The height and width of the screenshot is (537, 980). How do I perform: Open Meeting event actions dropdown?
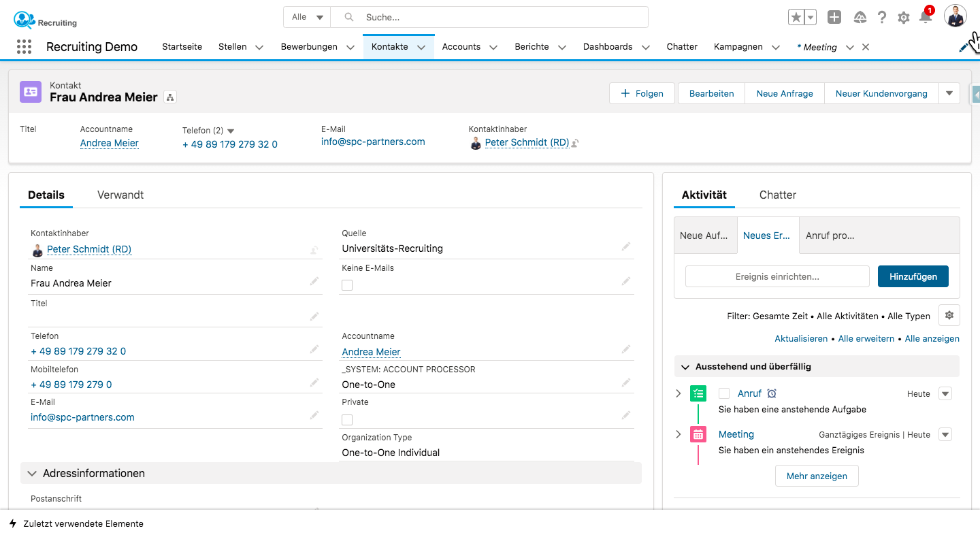point(945,434)
